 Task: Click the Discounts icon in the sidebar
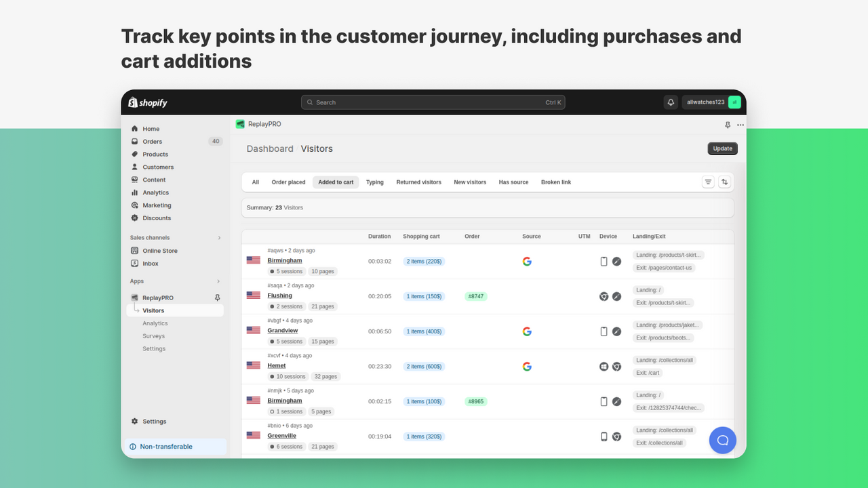(x=136, y=218)
